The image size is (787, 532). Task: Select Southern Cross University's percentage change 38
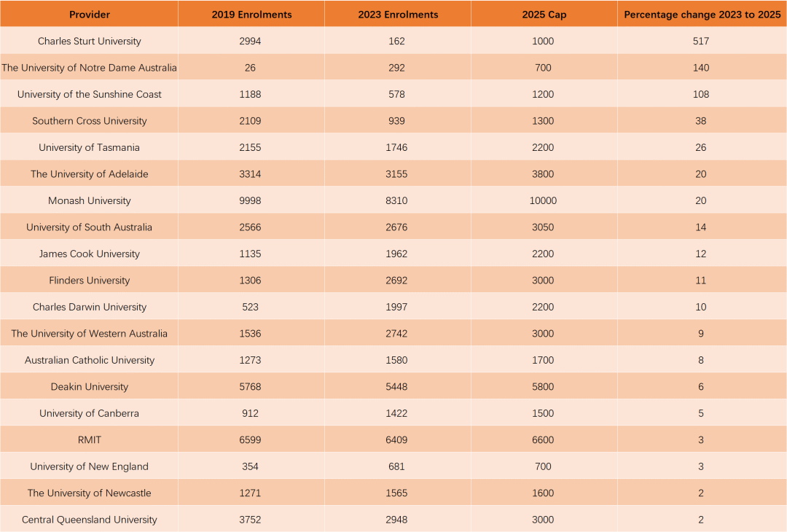coord(701,121)
